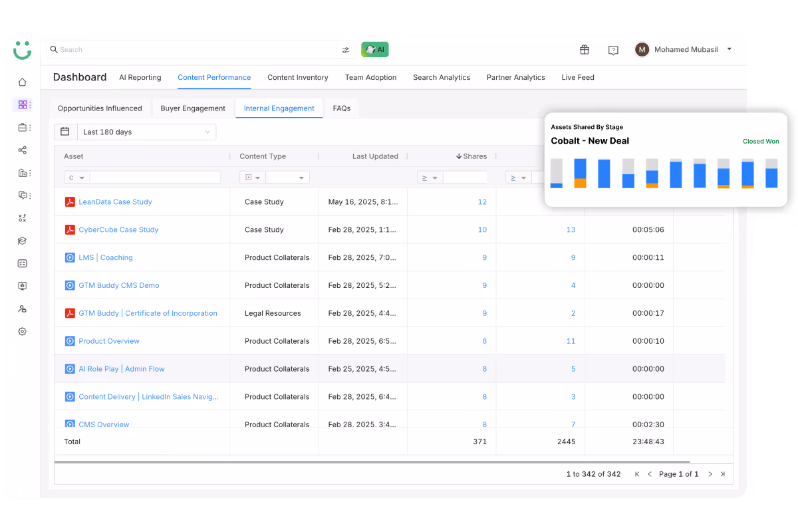
Task: Click the horizontal scrollbar under the table
Action: click(x=372, y=462)
